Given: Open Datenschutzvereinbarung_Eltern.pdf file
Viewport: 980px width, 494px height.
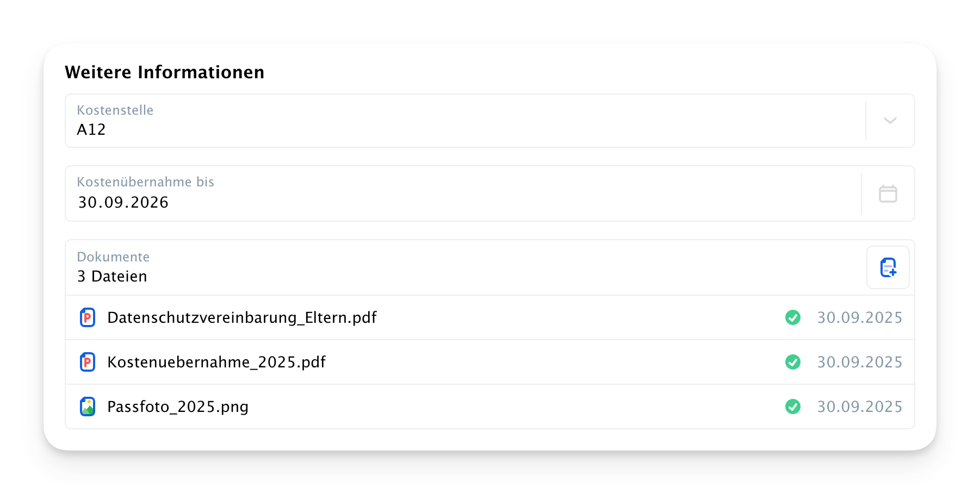Looking at the screenshot, I should [x=242, y=317].
